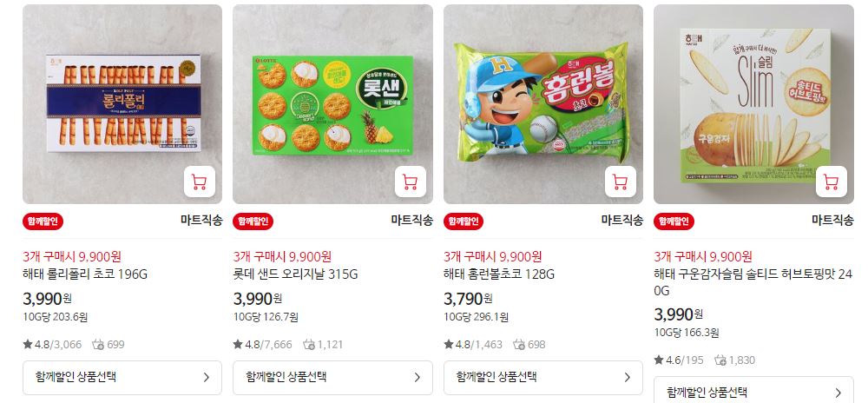Open 함께할인 상품선택 under 롯데 샌드
868x403 pixels.
(x=332, y=378)
